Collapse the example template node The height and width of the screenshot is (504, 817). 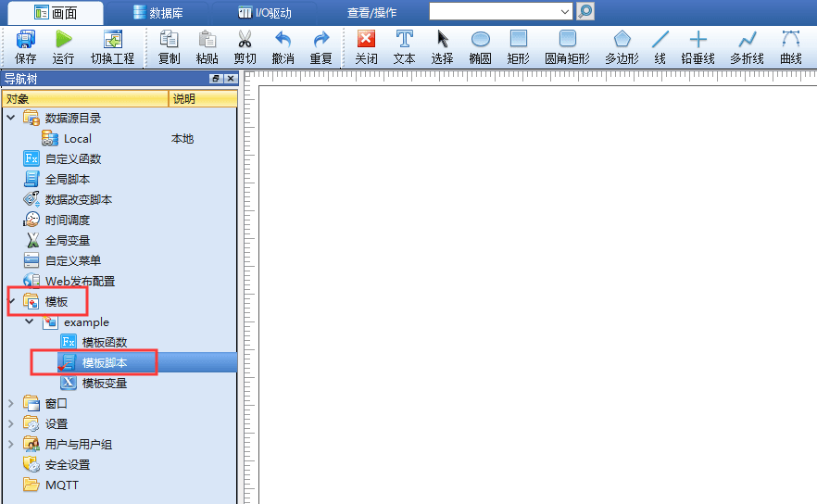click(x=30, y=321)
